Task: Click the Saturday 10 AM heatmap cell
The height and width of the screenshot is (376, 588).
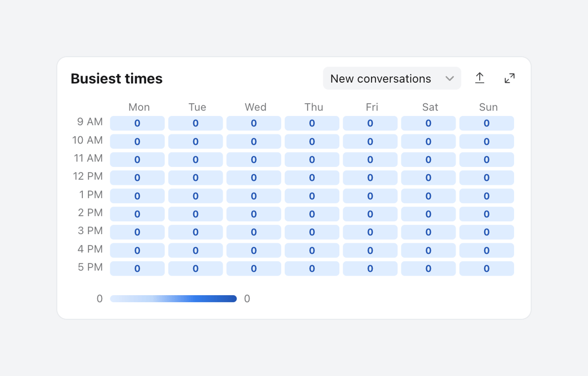Action: [428, 141]
